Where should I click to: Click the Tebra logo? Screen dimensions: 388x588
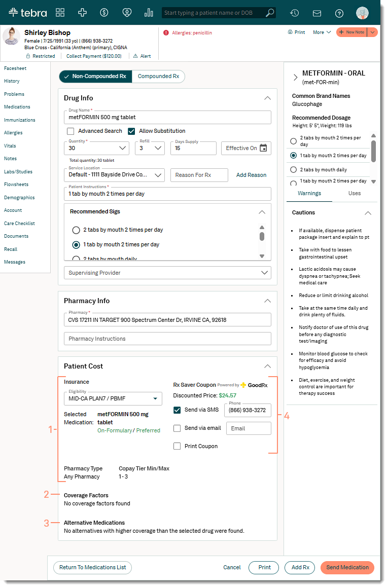28,12
